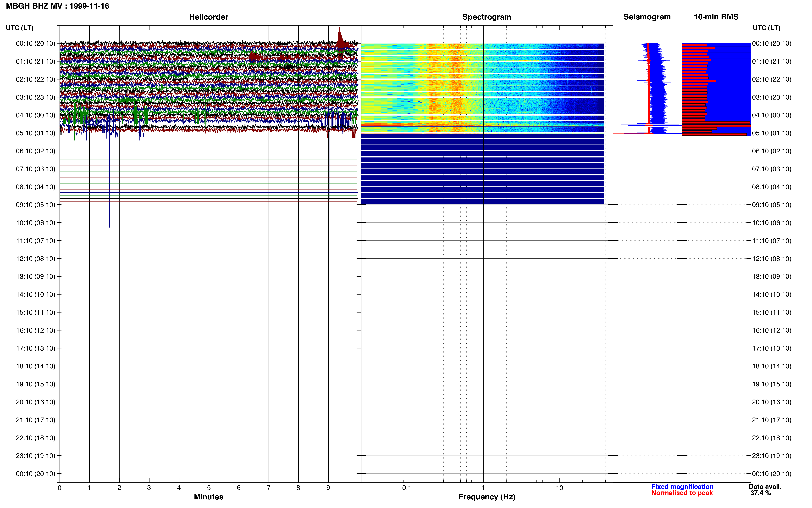Click the left 06:10 (02:10) time label

[36, 151]
